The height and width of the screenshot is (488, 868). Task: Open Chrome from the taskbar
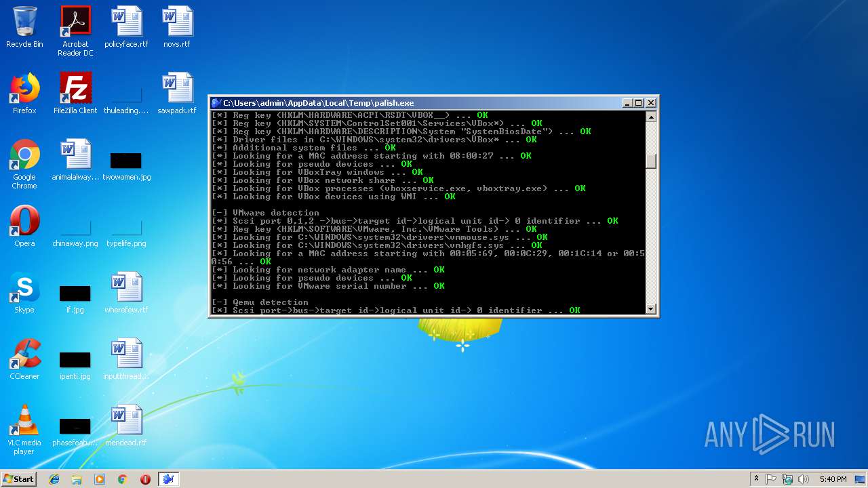click(x=122, y=479)
